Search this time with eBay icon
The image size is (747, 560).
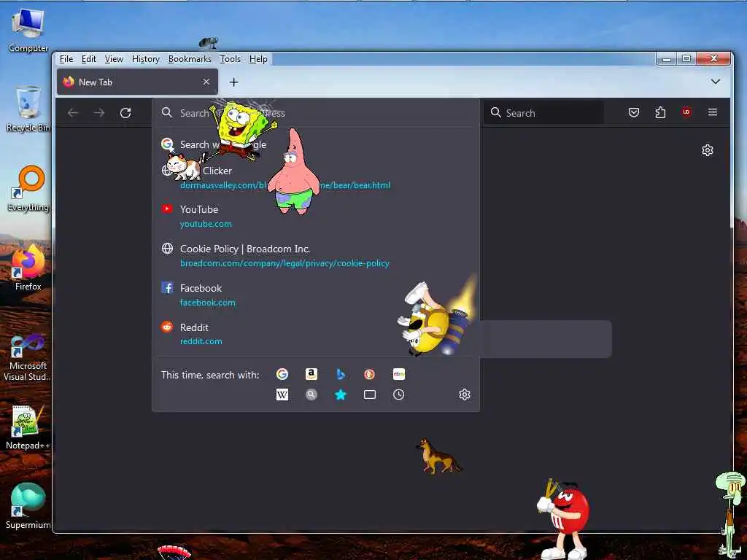pyautogui.click(x=399, y=374)
